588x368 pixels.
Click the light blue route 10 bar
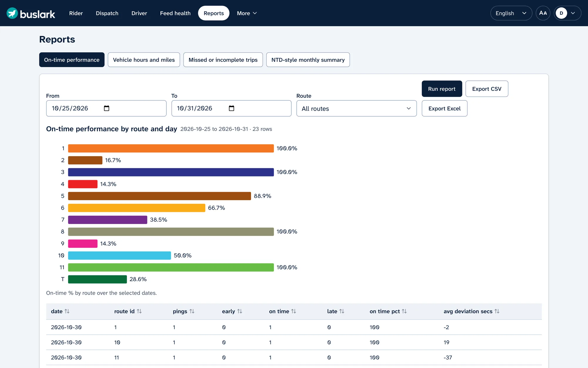[x=119, y=256]
